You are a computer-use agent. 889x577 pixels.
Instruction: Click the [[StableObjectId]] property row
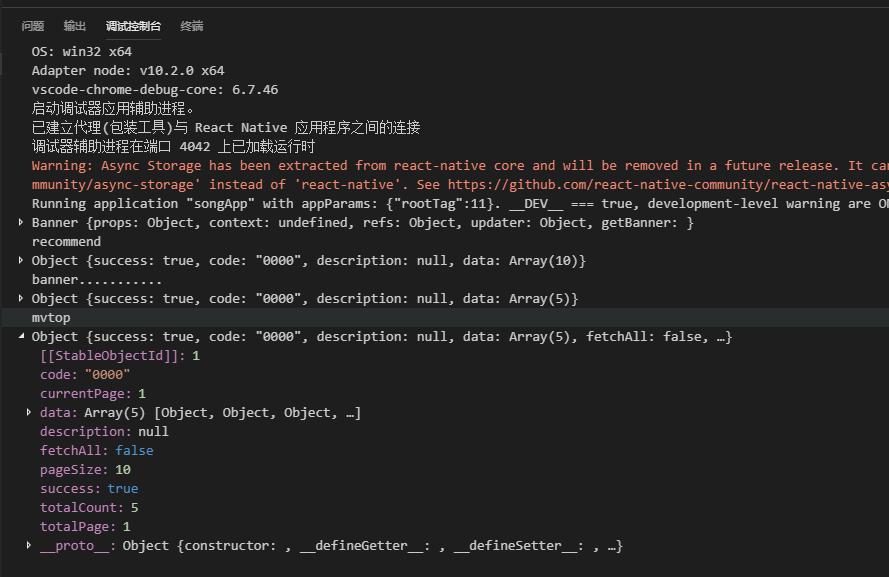point(120,355)
